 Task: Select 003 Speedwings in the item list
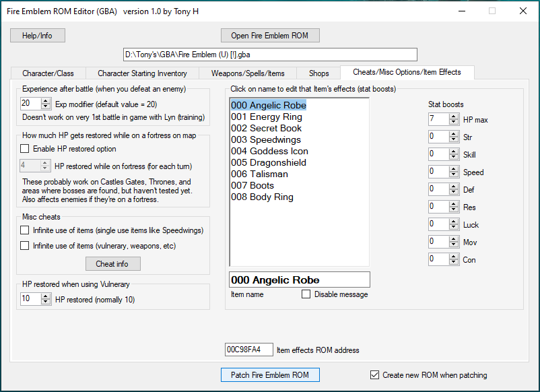click(x=266, y=139)
